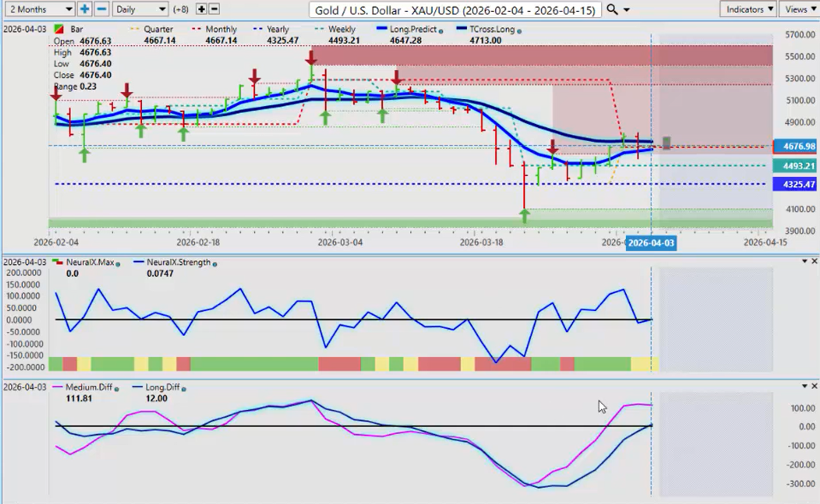Click the Bar chart type legend icon

pyautogui.click(x=58, y=30)
